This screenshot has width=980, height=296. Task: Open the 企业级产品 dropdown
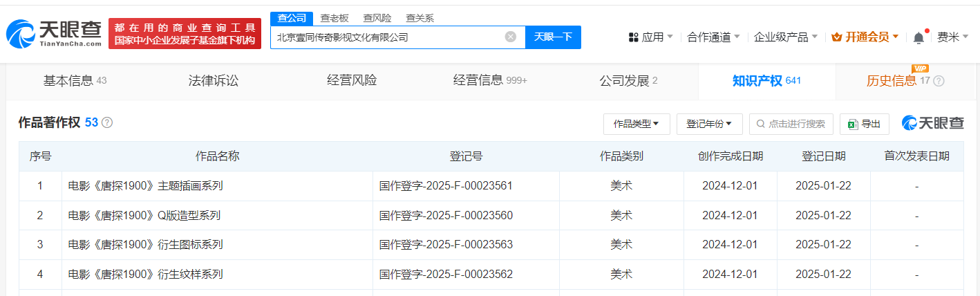[786, 37]
